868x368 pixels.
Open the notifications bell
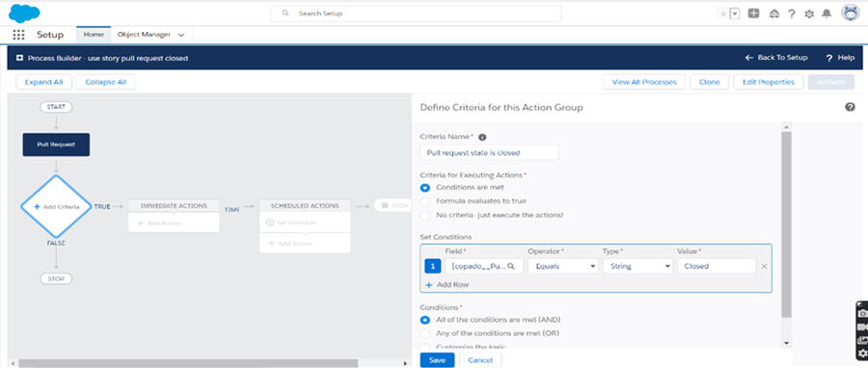coord(827,14)
